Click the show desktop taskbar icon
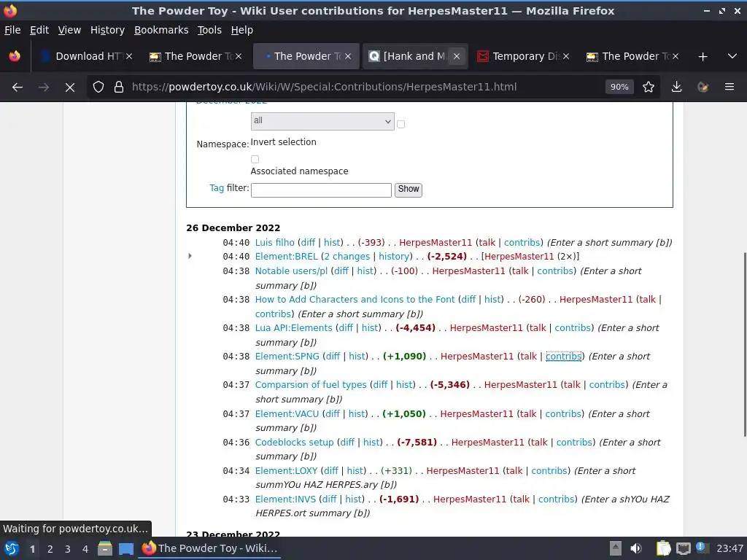Image resolution: width=747 pixels, height=560 pixels. coord(125,549)
